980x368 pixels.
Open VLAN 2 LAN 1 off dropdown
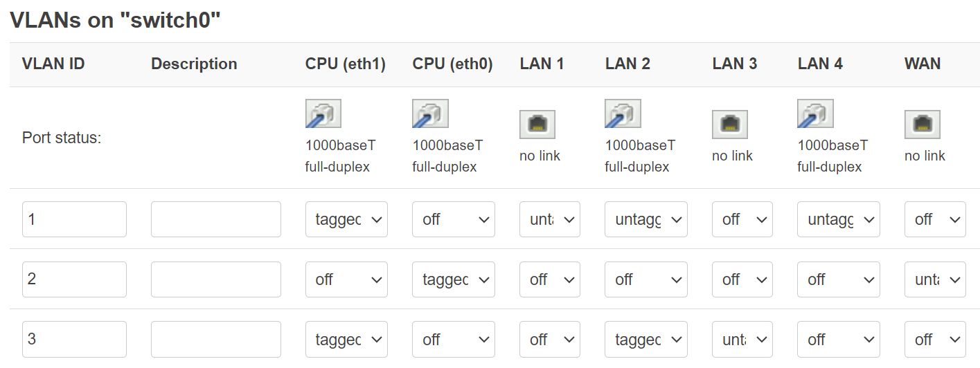550,279
